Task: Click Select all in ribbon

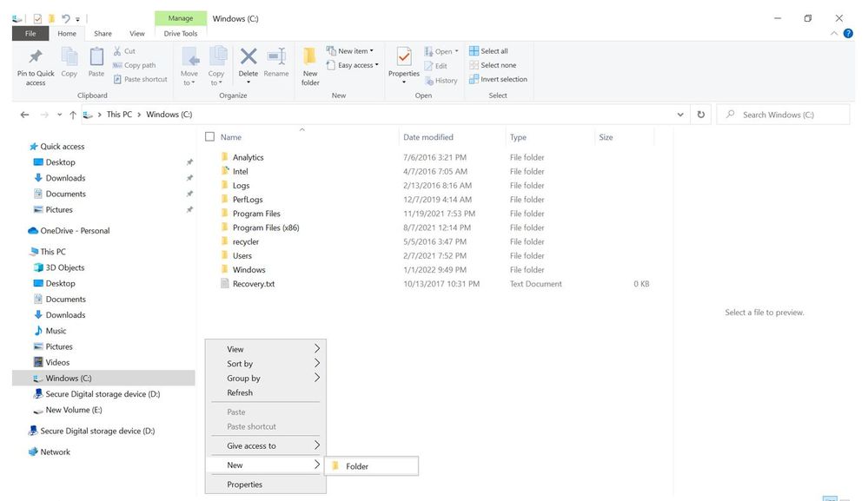Action: point(488,51)
